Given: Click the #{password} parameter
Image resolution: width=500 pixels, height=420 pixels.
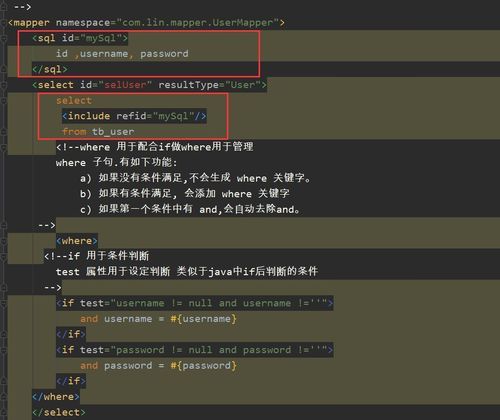Looking at the screenshot, I should [x=203, y=366].
